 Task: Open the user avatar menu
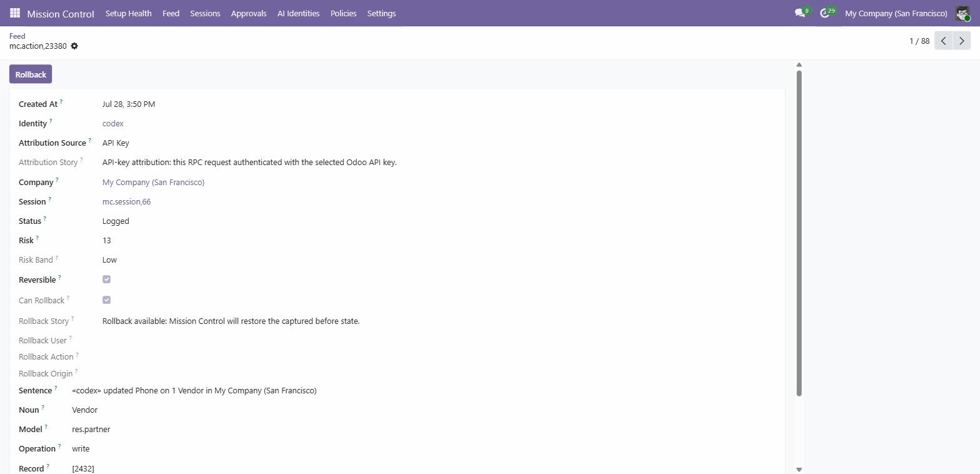click(x=962, y=13)
